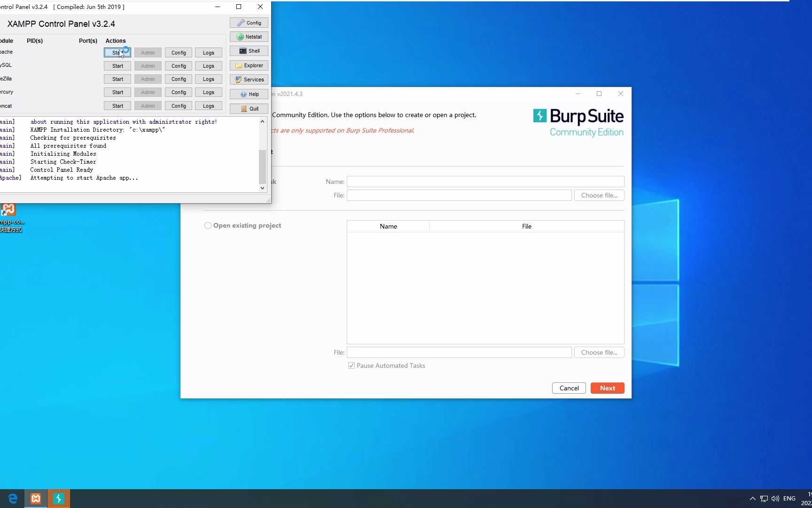
Task: Choose file for new project
Action: 599,195
